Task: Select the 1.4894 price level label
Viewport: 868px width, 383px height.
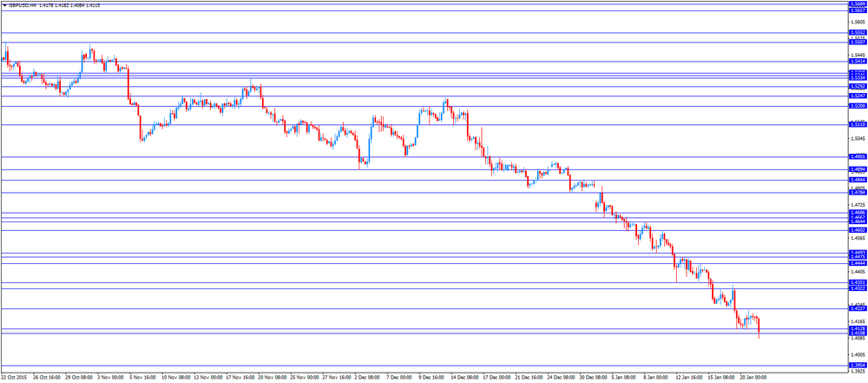Action: (857, 169)
